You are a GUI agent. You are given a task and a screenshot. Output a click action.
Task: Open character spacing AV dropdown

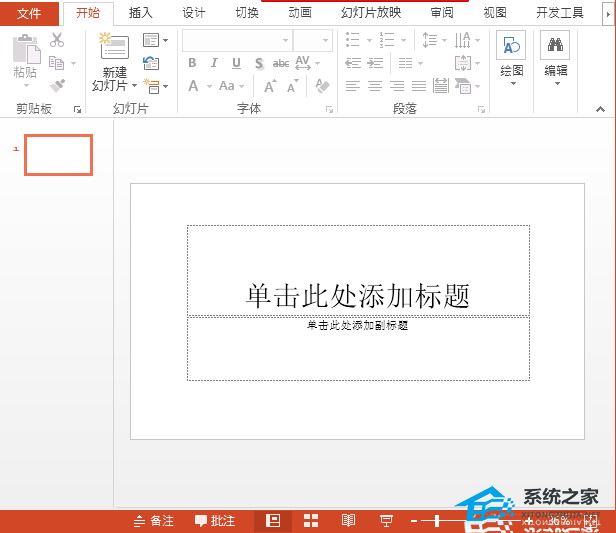pos(307,63)
